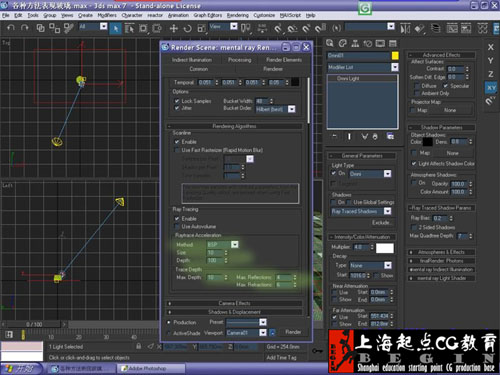Restrict to Z axis button
This screenshot has height=375, width=500.
[x=491, y=74]
